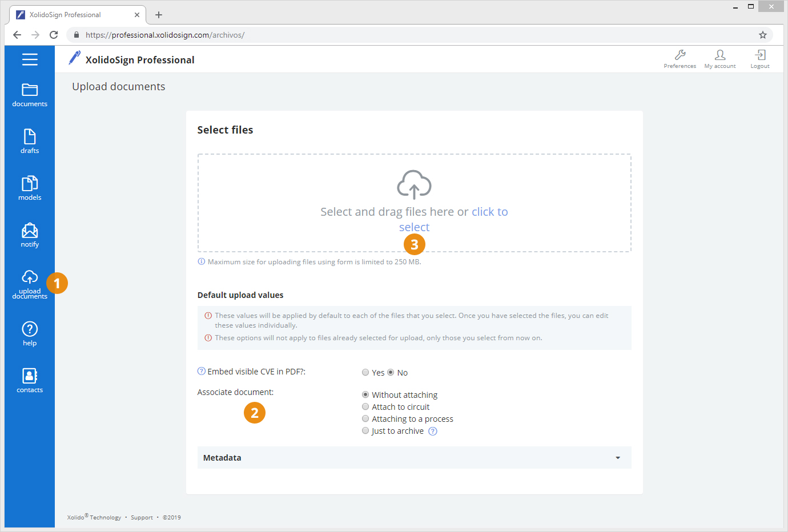Screen dimensions: 788x532
Task: Click help icon beside Embed visible CVE
Action: pyautogui.click(x=202, y=371)
